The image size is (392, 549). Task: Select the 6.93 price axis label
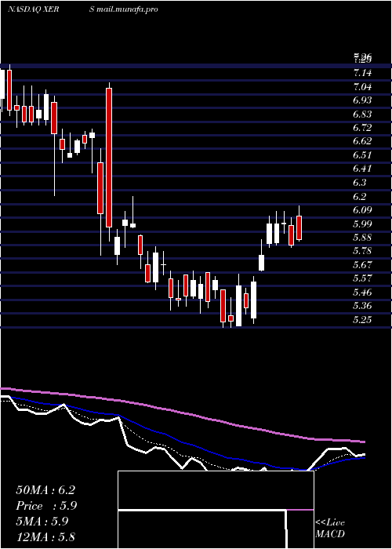(x=362, y=100)
